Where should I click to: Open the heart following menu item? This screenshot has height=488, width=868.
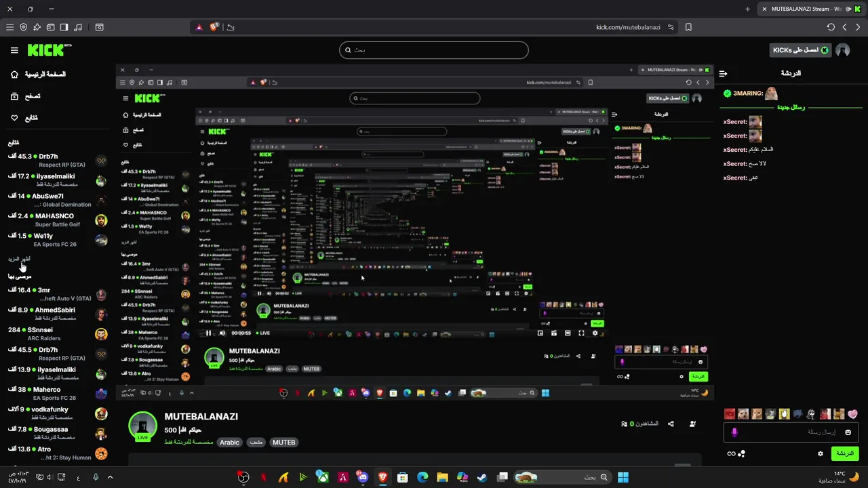click(23, 118)
